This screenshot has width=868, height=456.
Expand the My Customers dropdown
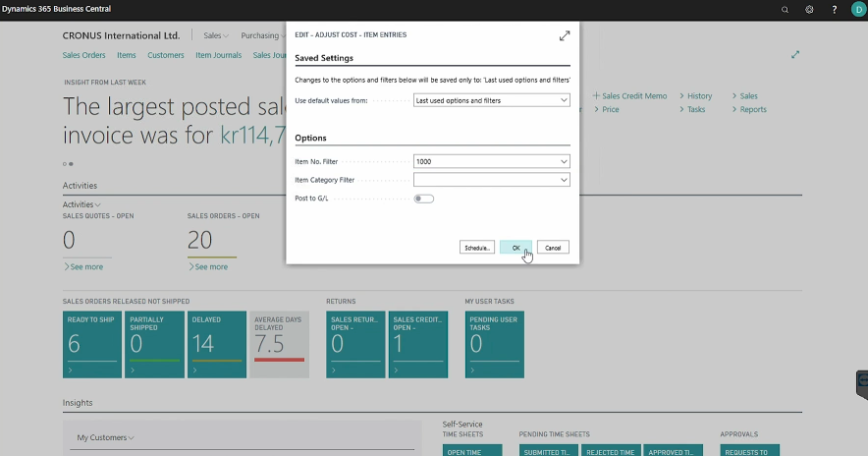(105, 437)
